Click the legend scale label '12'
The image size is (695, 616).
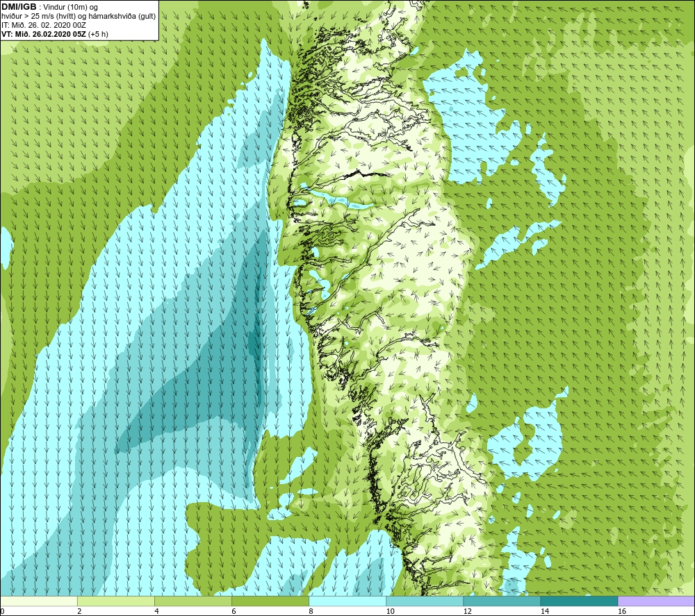[467, 611]
